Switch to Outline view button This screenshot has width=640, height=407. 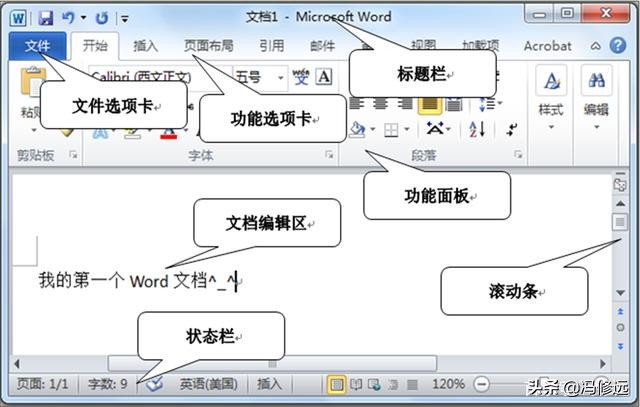(393, 384)
